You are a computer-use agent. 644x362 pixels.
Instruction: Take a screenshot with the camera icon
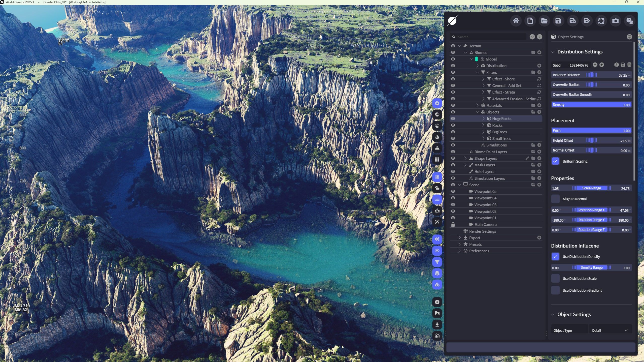click(x=615, y=21)
